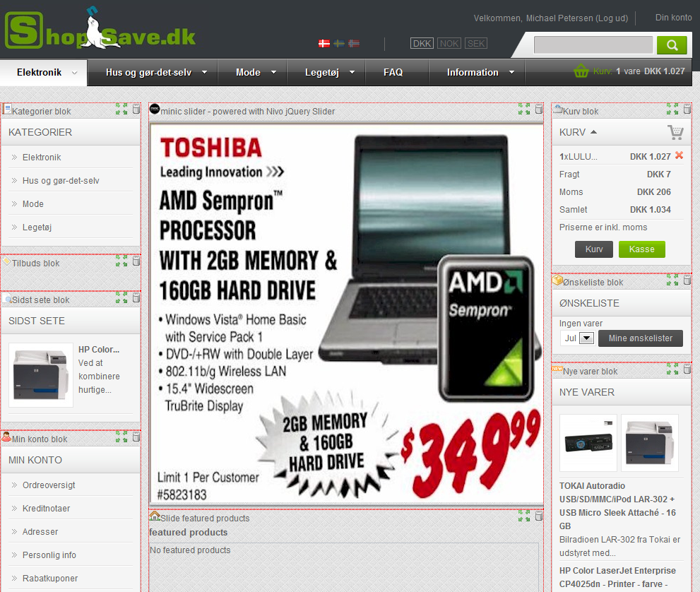Expand Elektronik tab chevron
The height and width of the screenshot is (592, 700).
click(x=75, y=73)
